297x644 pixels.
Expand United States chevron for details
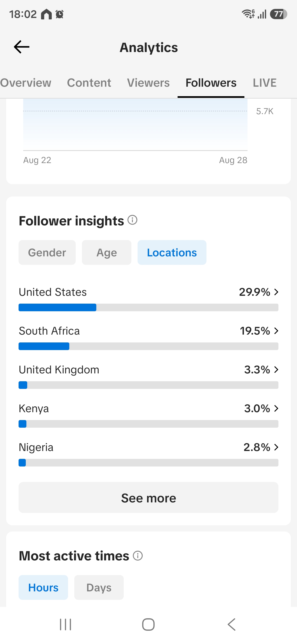[x=276, y=292]
